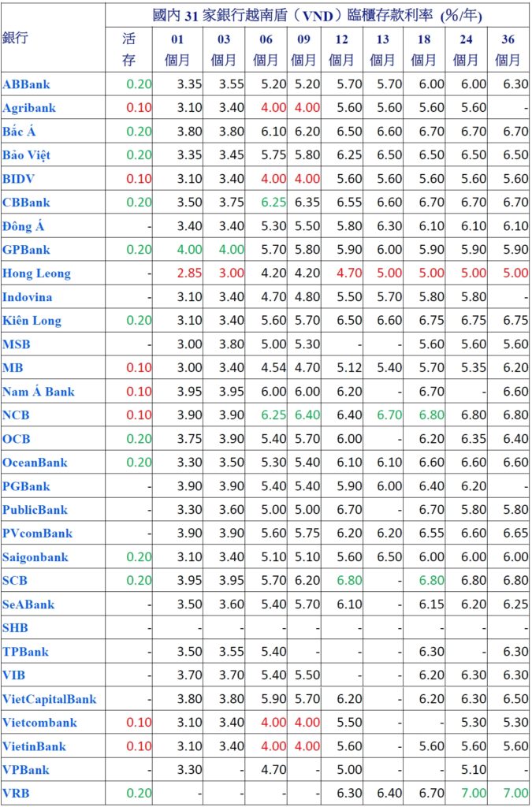This screenshot has width=532, height=807.
Task: Click the Hong Leong bank name
Action: [x=36, y=273]
